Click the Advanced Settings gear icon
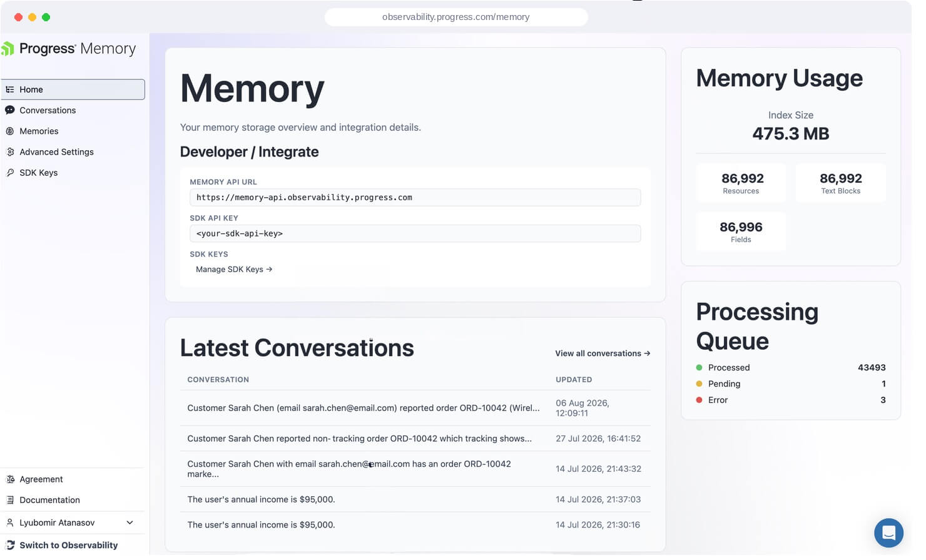 tap(10, 153)
